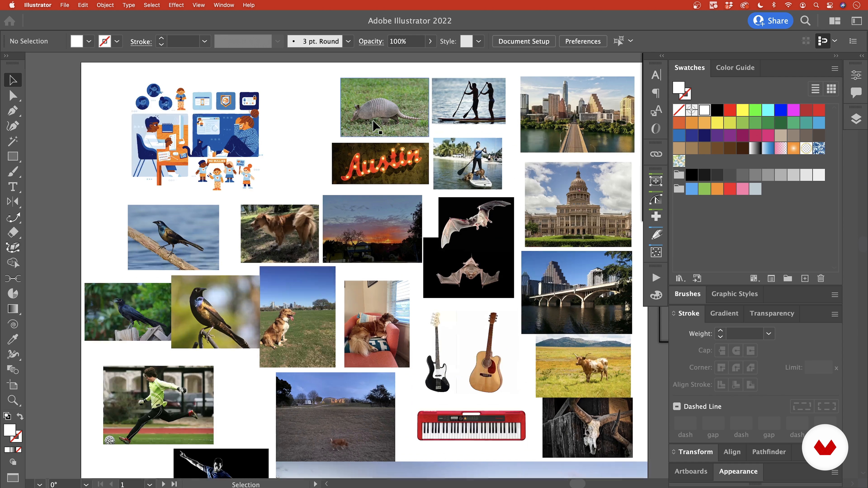Switch to the Artboards tab
Image resolution: width=868 pixels, height=488 pixels.
tap(691, 471)
